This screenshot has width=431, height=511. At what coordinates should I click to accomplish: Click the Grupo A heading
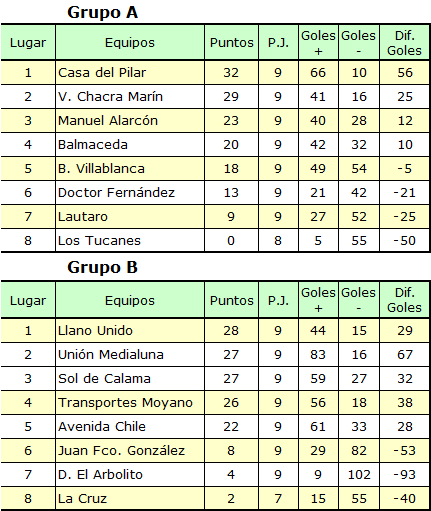pos(102,13)
